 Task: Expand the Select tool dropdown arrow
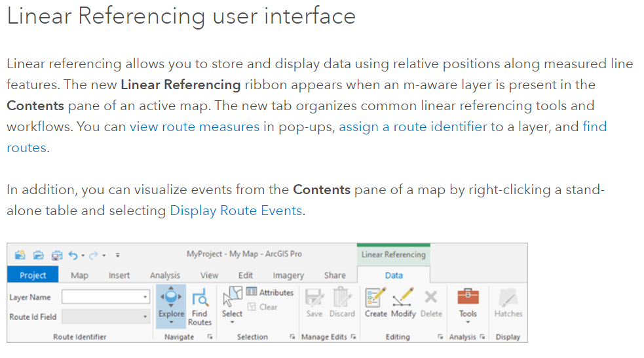click(232, 322)
